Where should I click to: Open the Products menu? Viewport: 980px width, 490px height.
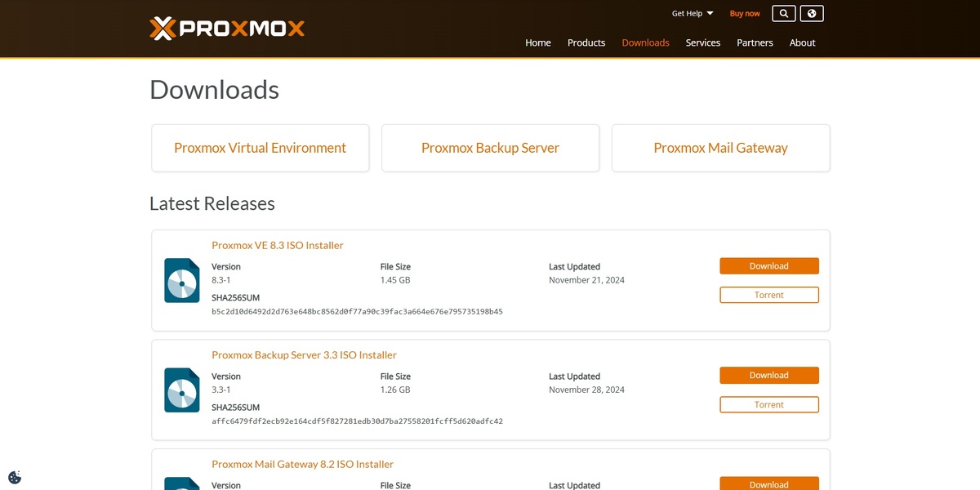tap(586, 42)
